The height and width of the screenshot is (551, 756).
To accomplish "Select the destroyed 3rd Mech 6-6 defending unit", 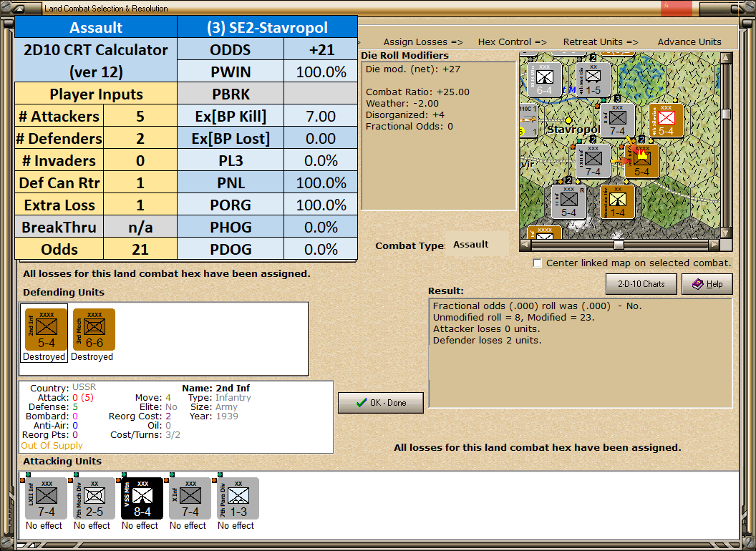I will 94,330.
